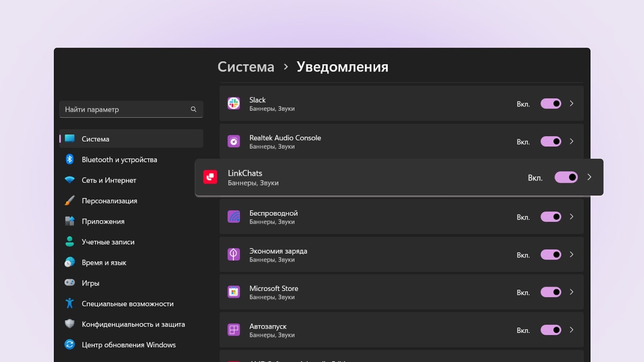Viewport: 644px width, 362px height.
Task: Click the Автозапуск row title
Action: coord(268,326)
